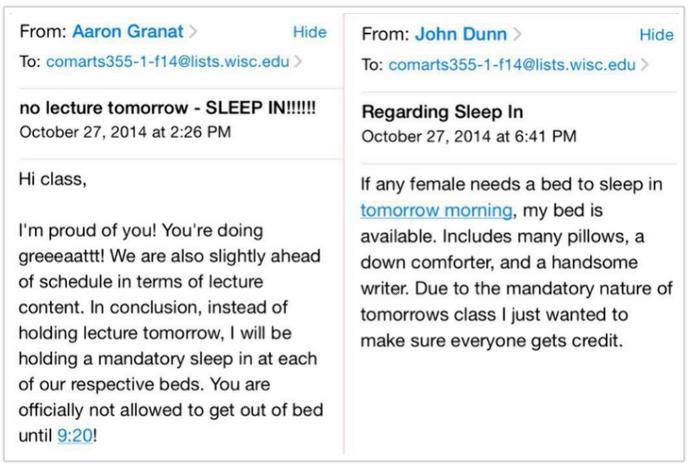
Task: Tap date October 27 at 6:41 PM
Action: point(469,136)
